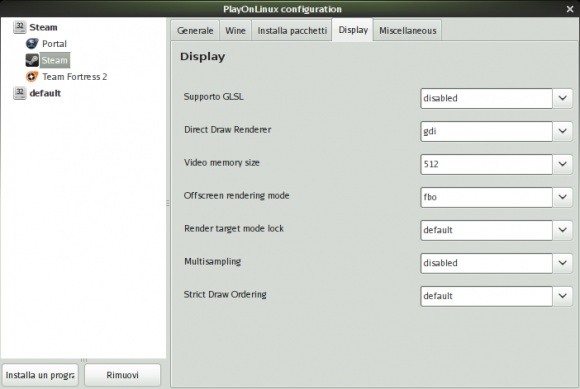Select the Display tab
Screen dimensions: 580x389
353,30
